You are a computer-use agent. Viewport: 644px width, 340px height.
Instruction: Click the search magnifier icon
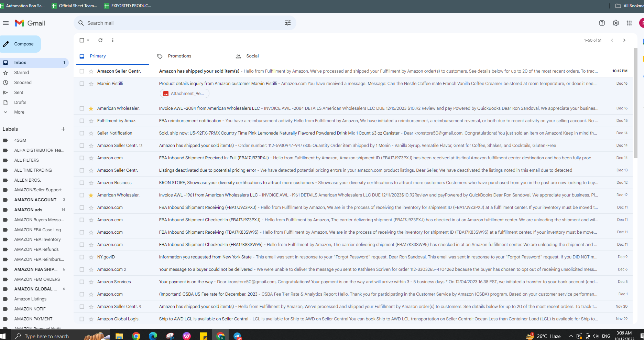[x=81, y=23]
